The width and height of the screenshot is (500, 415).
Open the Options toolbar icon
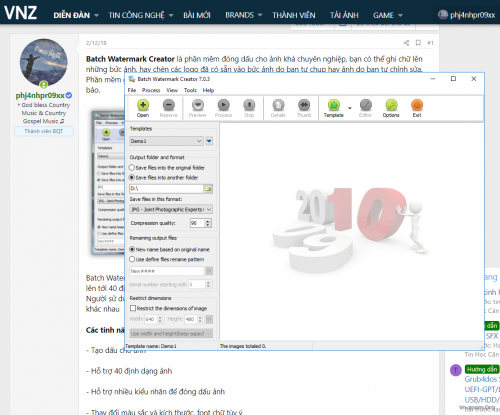(391, 108)
